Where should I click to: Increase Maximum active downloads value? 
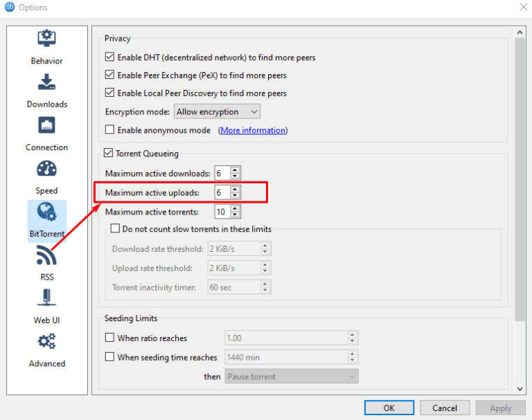click(x=235, y=170)
